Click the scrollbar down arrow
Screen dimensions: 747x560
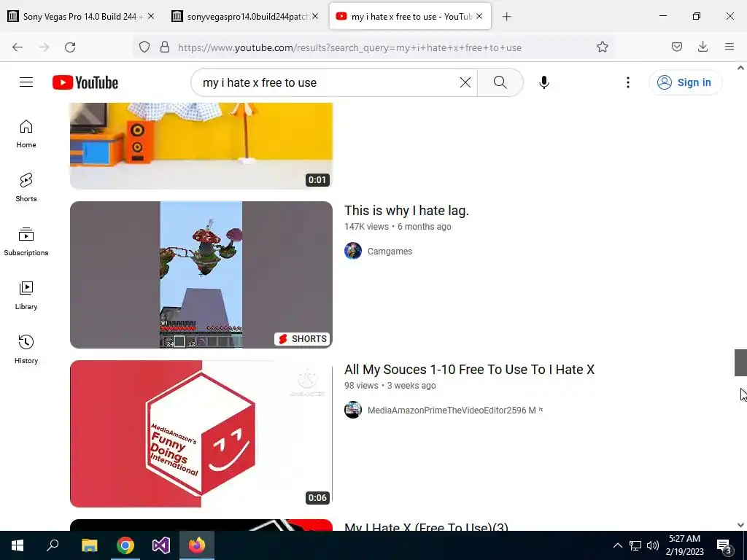pyautogui.click(x=740, y=525)
